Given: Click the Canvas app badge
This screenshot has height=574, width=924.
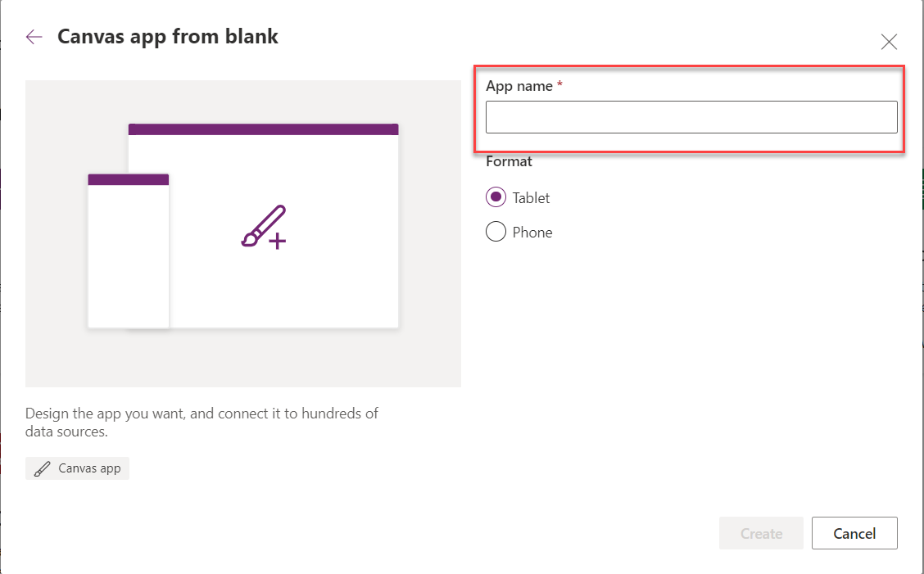Looking at the screenshot, I should tap(77, 468).
